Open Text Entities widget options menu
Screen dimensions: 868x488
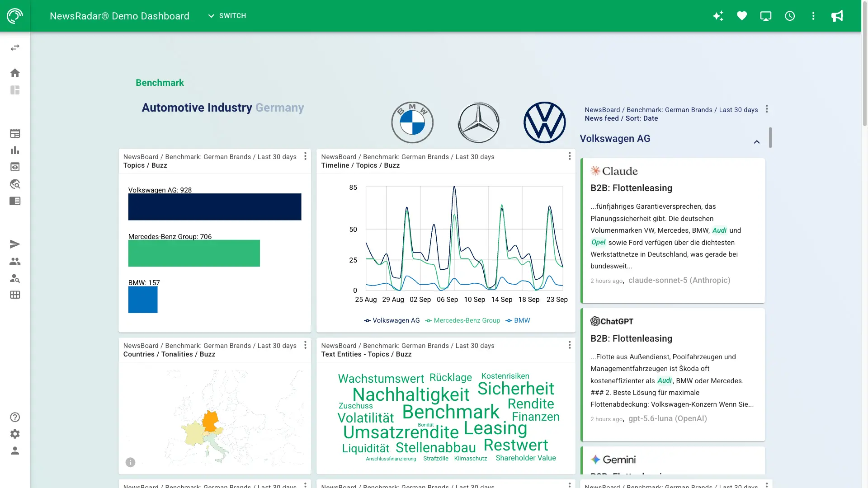pyautogui.click(x=570, y=345)
